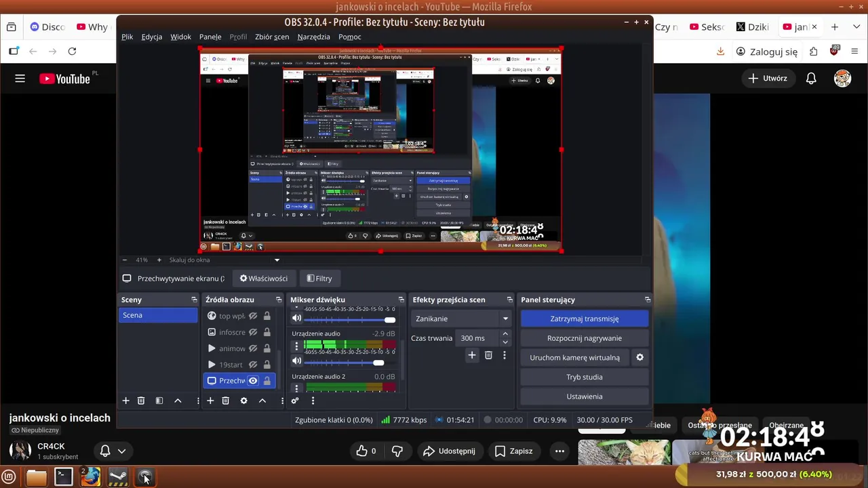868x488 pixels.
Task: Reload the page in Firefox
Action: pos(72,51)
